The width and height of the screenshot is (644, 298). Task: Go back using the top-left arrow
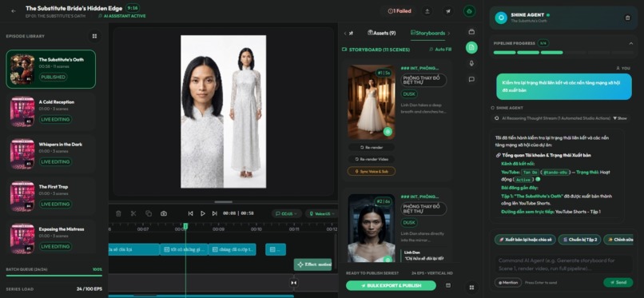tap(14, 11)
